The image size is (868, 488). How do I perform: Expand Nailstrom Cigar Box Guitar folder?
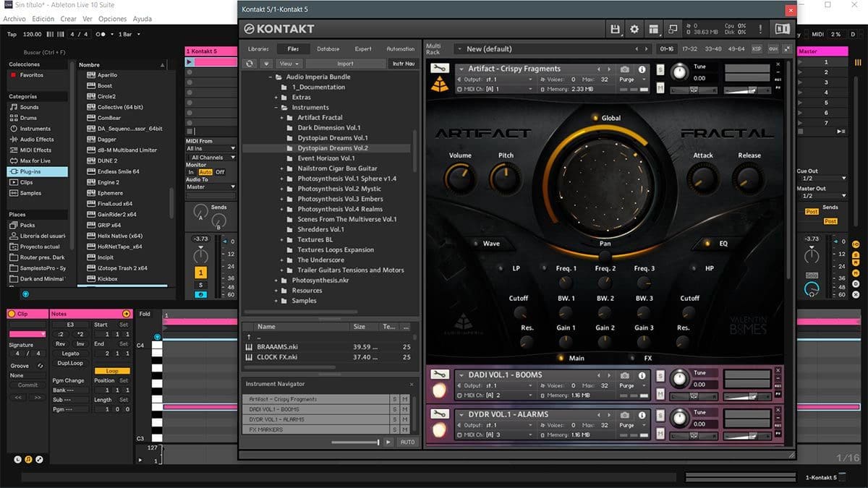pos(282,168)
